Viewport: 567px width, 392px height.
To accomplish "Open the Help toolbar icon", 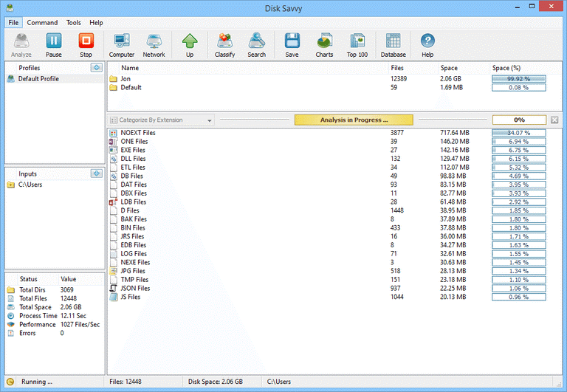I will (x=427, y=45).
